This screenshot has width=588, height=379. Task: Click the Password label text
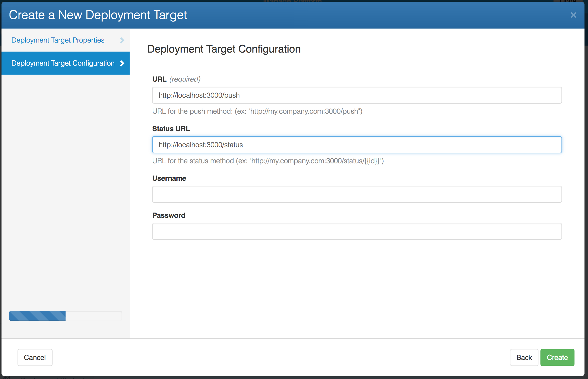click(169, 215)
